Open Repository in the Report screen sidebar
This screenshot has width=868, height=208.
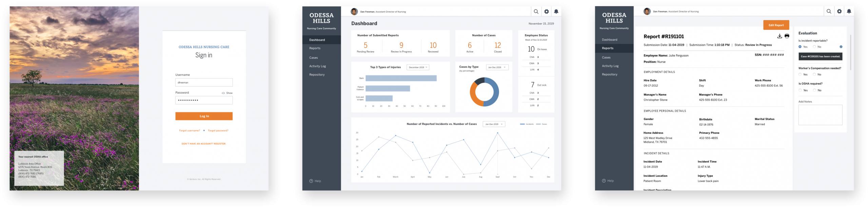[x=610, y=74]
